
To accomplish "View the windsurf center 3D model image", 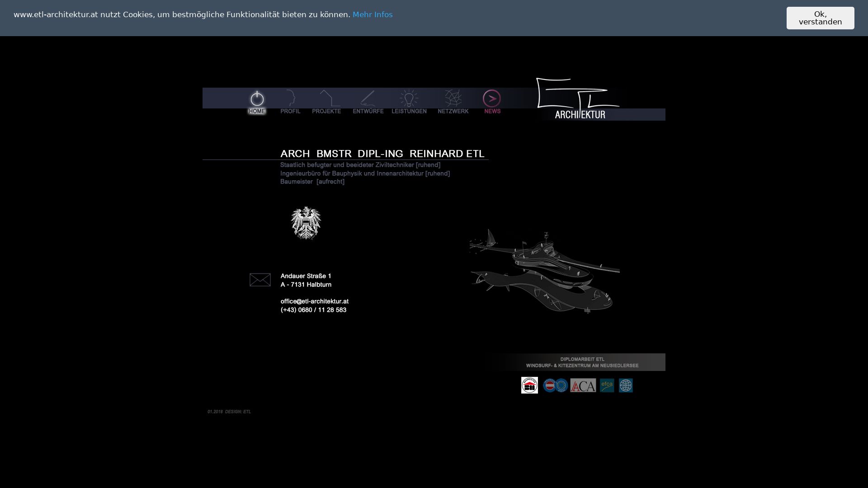I will [x=545, y=271].
